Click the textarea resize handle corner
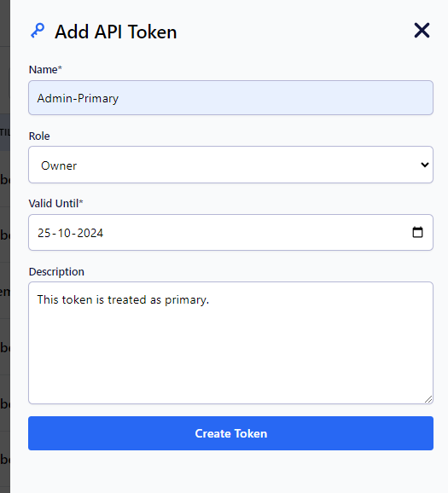 tap(428, 399)
